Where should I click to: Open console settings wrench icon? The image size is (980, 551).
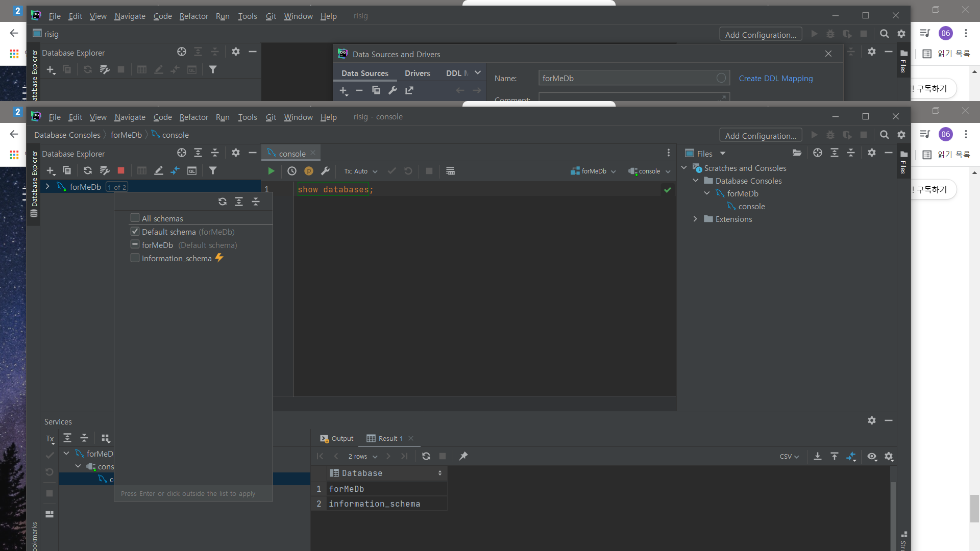(325, 171)
